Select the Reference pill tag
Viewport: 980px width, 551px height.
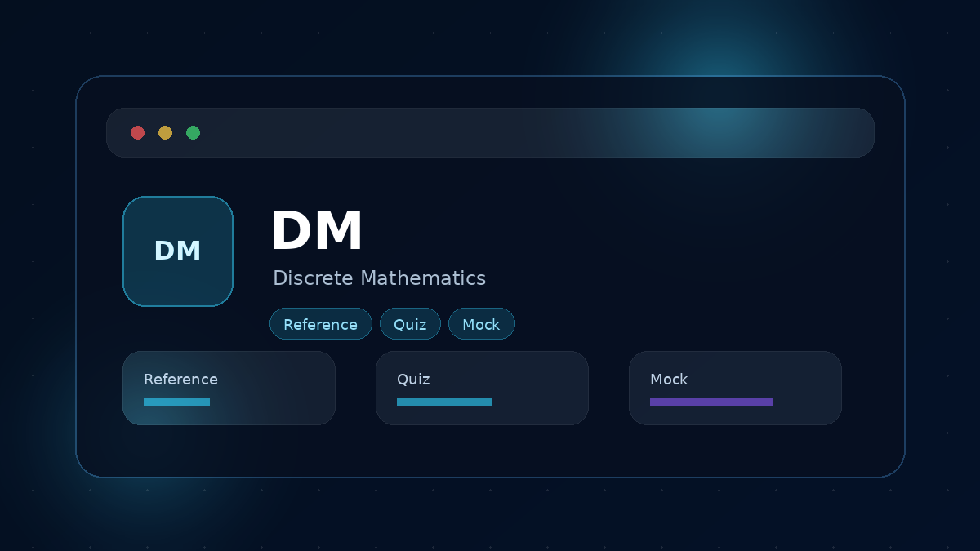pyautogui.click(x=321, y=324)
